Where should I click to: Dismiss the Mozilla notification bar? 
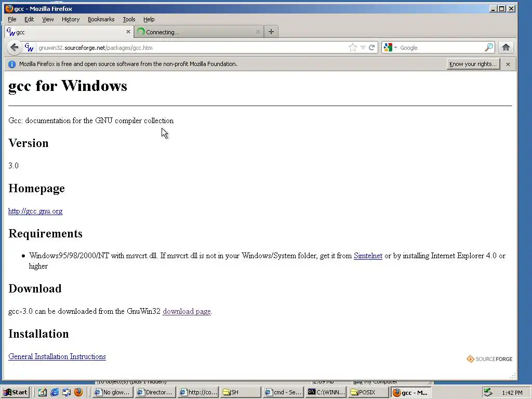(x=508, y=64)
